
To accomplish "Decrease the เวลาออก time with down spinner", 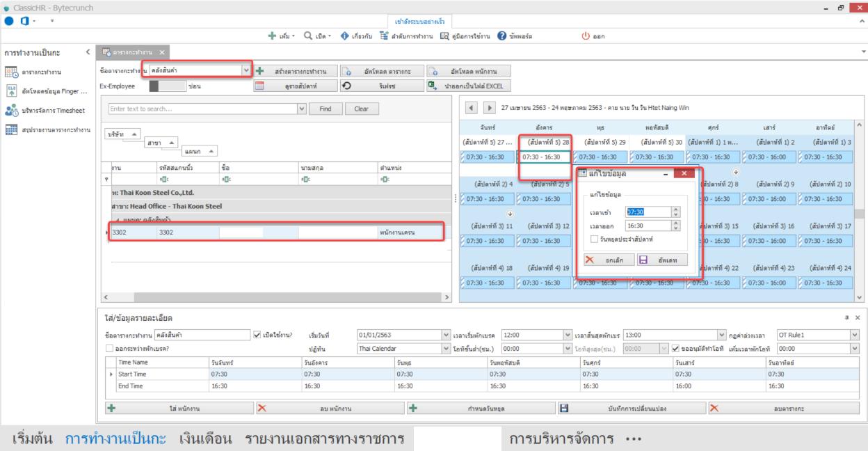I will [676, 228].
